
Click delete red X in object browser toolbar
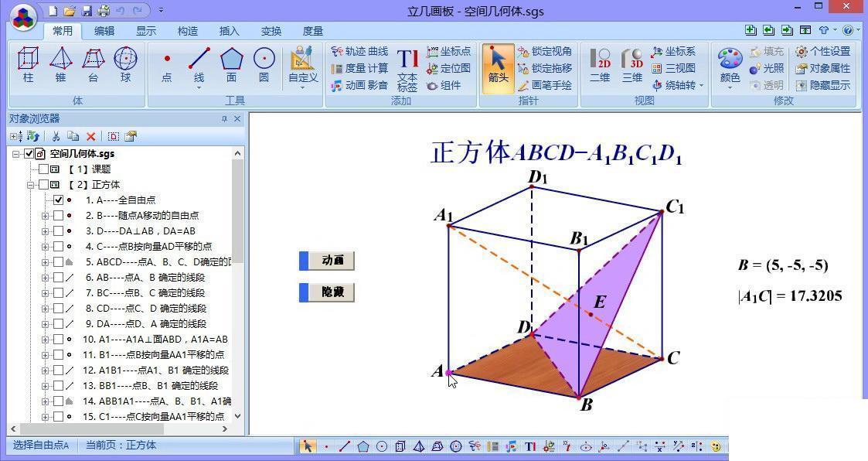pyautogui.click(x=90, y=136)
